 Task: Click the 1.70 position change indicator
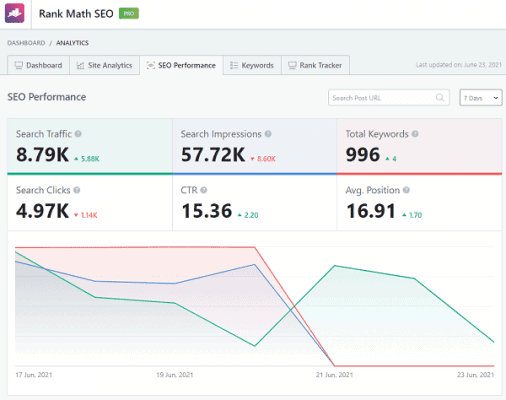(412, 215)
